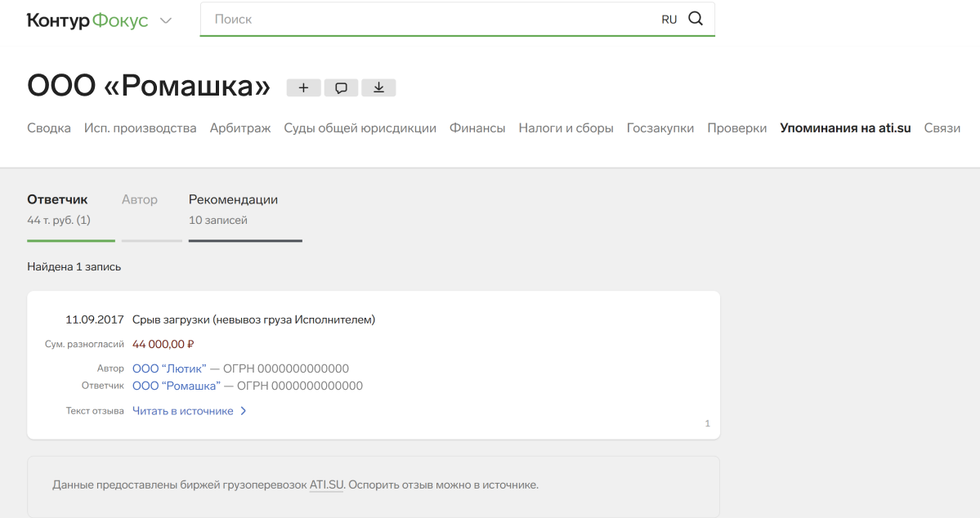Screen dimensions: 980x518
Task: Select Упоминания на ati.su tab
Action: (845, 128)
